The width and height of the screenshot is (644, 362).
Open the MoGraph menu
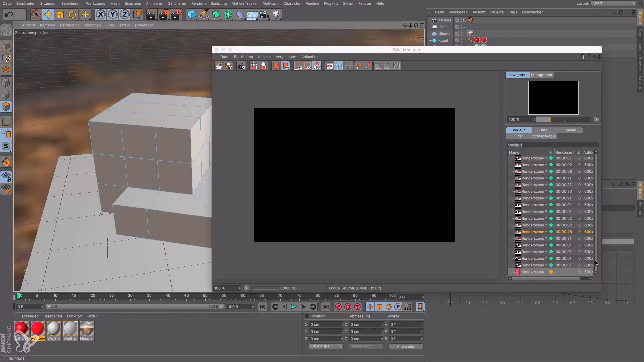pyautogui.click(x=271, y=3)
